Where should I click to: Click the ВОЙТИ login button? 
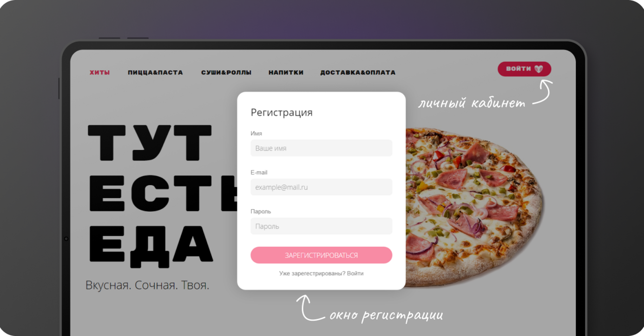(524, 69)
